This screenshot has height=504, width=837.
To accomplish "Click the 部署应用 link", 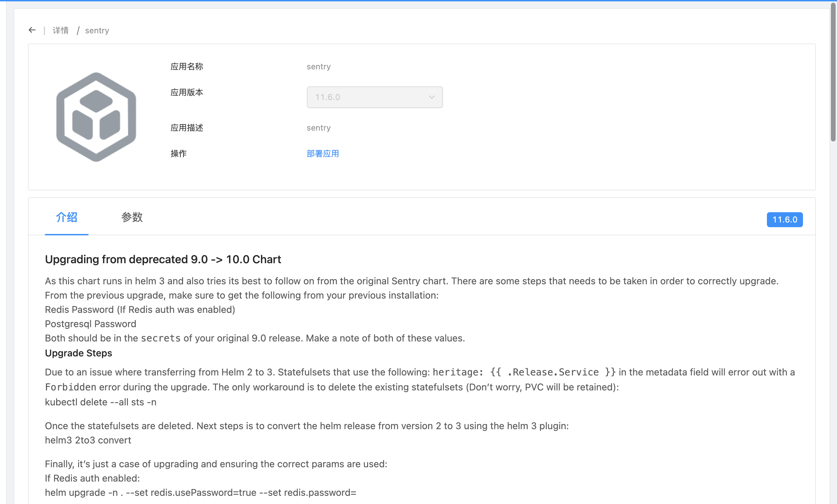I will coord(323,154).
